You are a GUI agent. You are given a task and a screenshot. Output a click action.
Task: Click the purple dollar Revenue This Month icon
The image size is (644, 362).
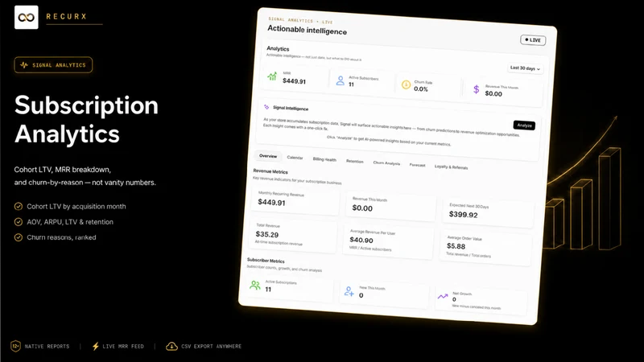tap(476, 89)
